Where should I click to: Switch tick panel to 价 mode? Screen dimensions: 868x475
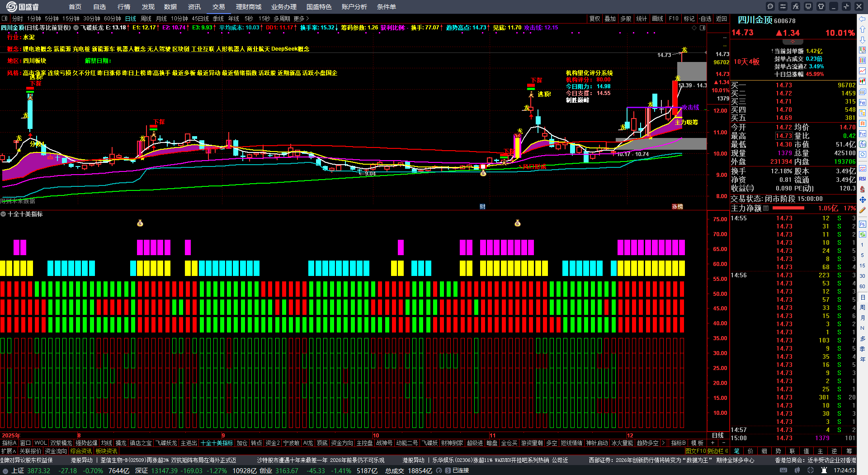pos(750,451)
